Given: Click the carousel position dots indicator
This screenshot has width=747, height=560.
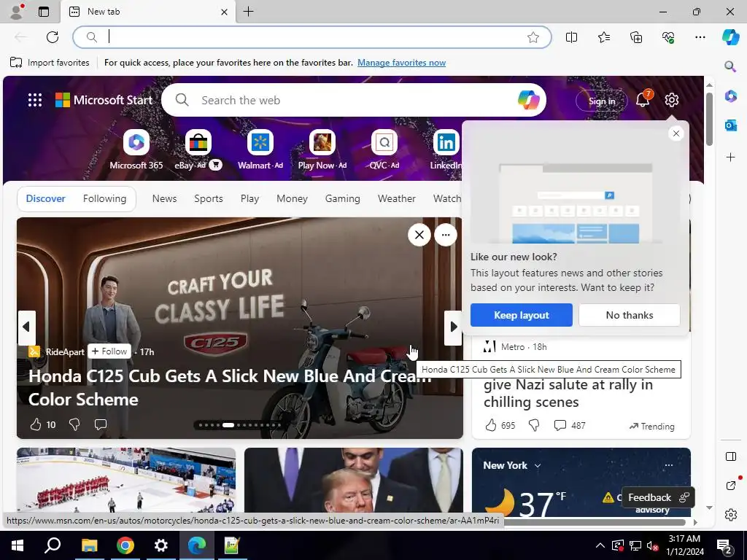Looking at the screenshot, I should pos(240,425).
